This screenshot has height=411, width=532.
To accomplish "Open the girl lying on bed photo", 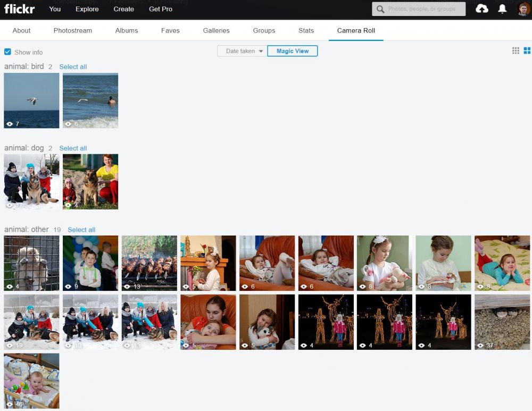I will (x=502, y=263).
